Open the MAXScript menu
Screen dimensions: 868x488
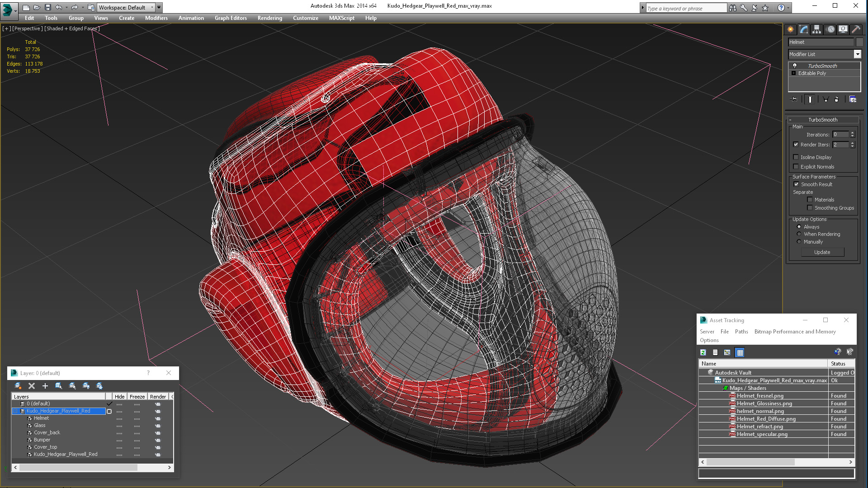tap(342, 18)
